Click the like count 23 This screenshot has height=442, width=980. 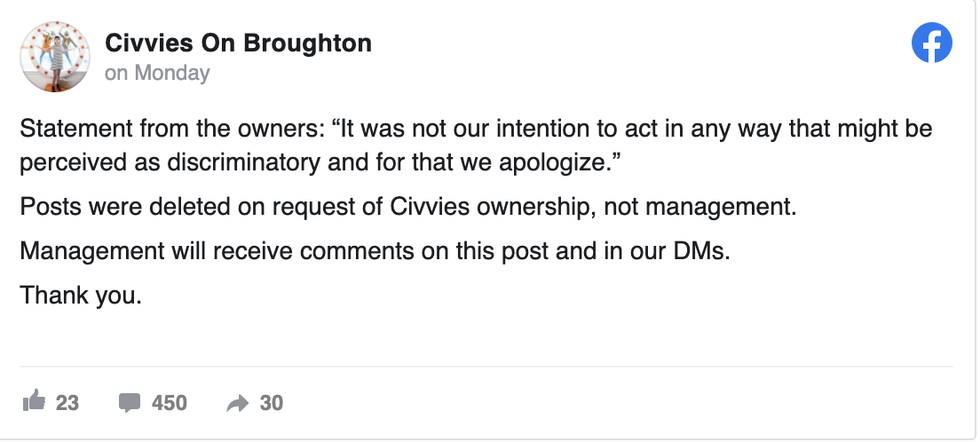pos(67,403)
